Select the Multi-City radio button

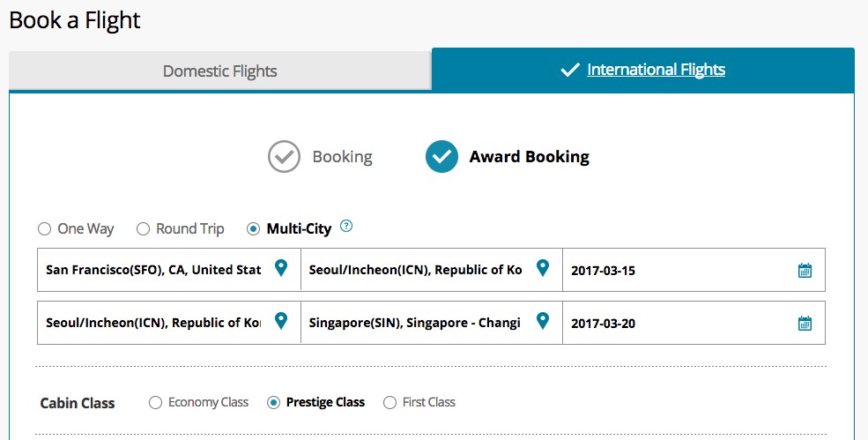[253, 229]
